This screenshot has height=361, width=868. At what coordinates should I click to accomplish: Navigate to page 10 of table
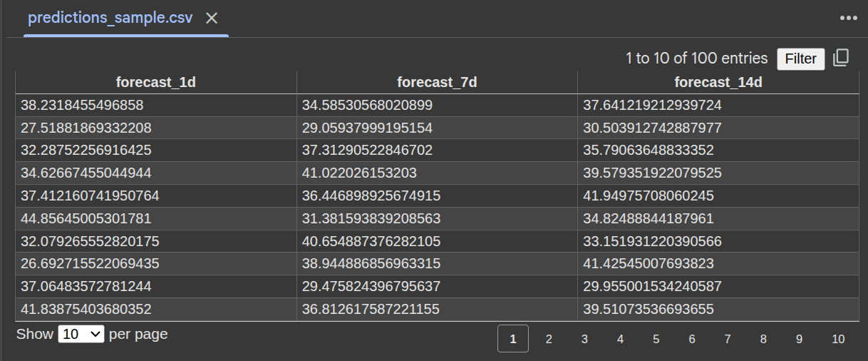[x=838, y=339]
